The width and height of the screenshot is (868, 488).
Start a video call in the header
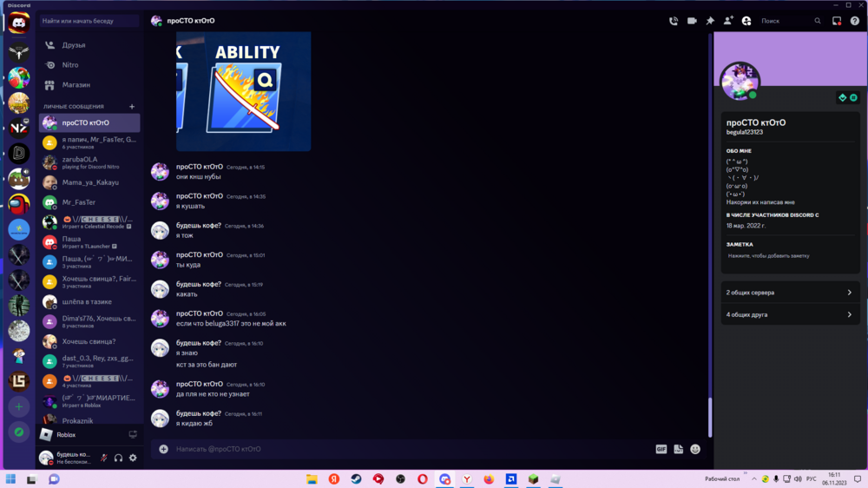click(692, 21)
